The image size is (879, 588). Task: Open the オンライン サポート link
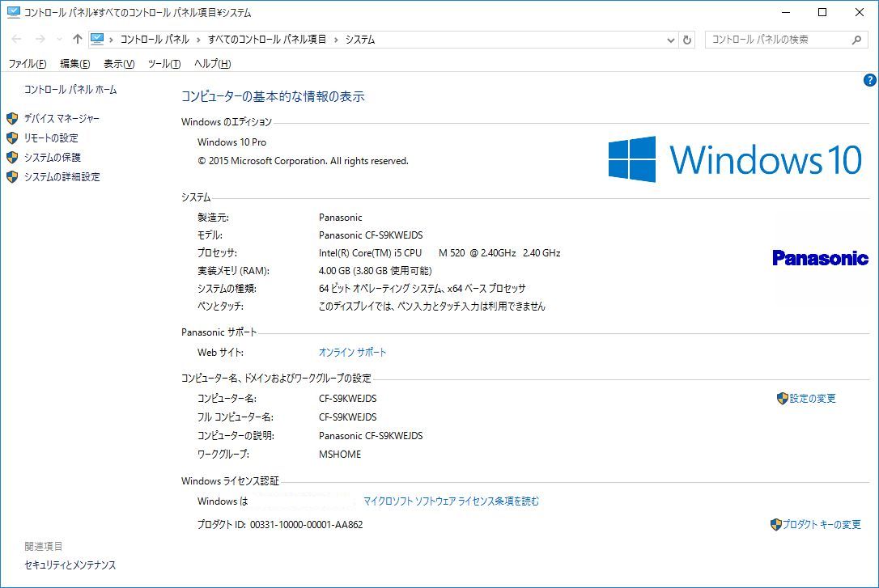(352, 352)
